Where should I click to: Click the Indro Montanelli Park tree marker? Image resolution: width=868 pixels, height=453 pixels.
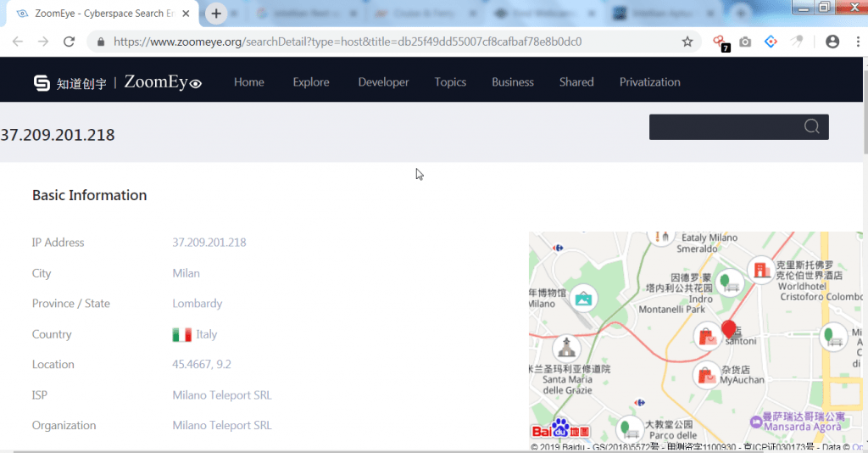(730, 282)
